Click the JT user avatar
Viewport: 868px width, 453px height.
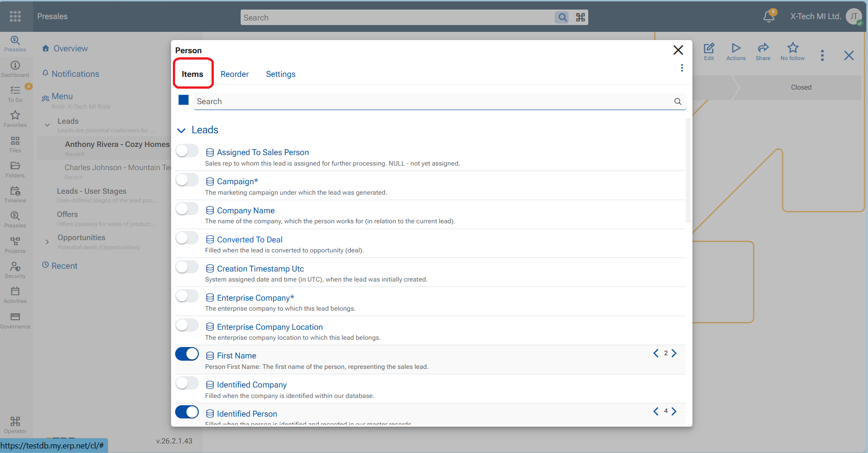854,16
